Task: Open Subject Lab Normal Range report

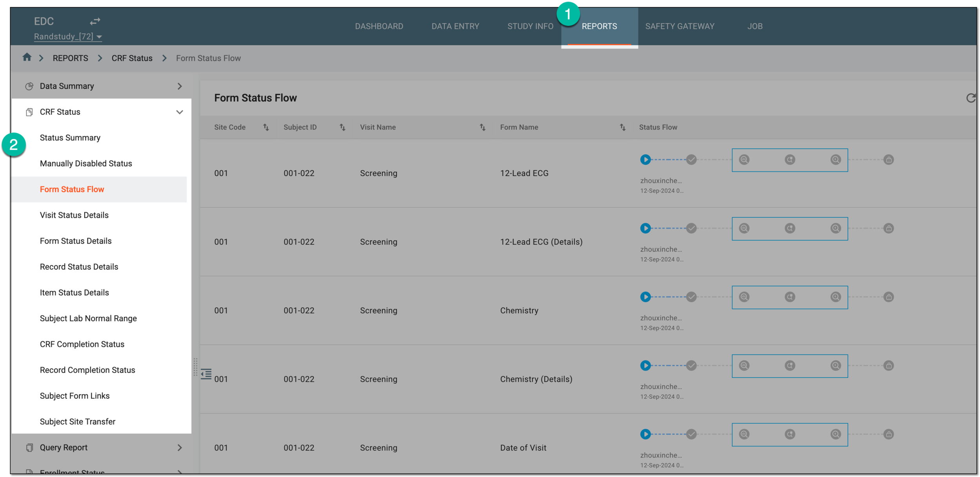Action: (88, 319)
